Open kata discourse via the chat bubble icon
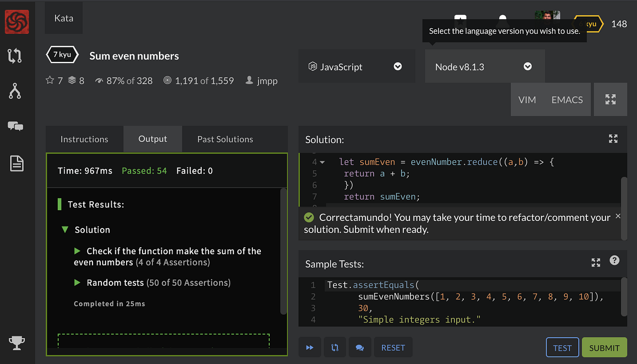Image resolution: width=637 pixels, height=364 pixels. point(360,347)
